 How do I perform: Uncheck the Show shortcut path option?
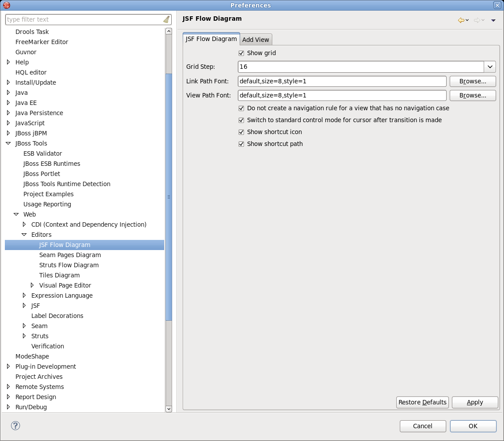pyautogui.click(x=241, y=144)
